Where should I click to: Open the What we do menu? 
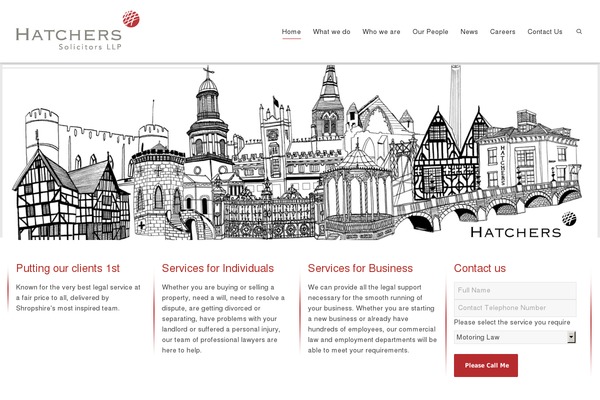pos(331,32)
